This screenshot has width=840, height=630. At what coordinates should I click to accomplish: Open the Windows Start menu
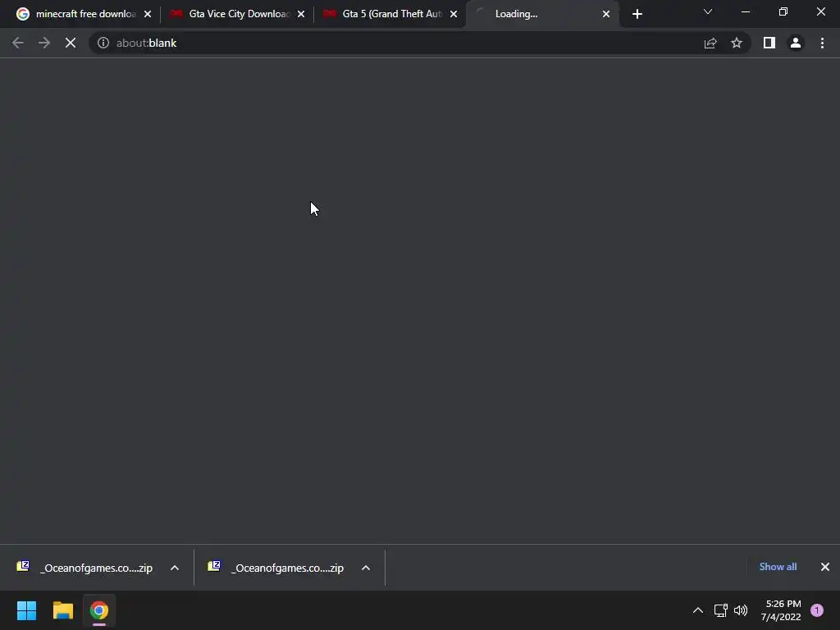coord(26,610)
